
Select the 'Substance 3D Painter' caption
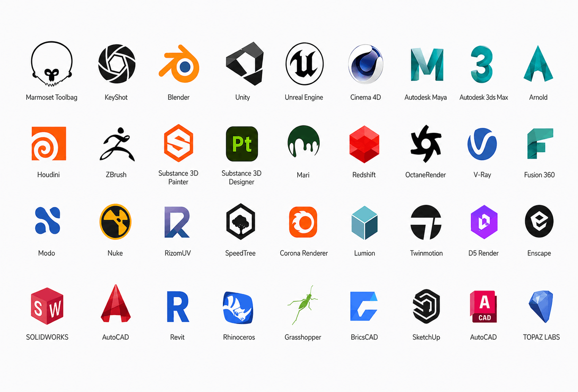tap(178, 178)
